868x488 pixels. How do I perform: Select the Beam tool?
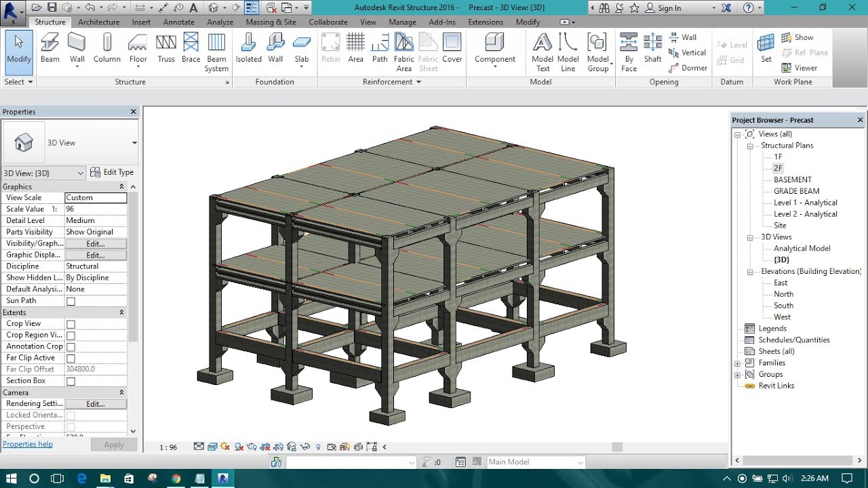(x=50, y=47)
